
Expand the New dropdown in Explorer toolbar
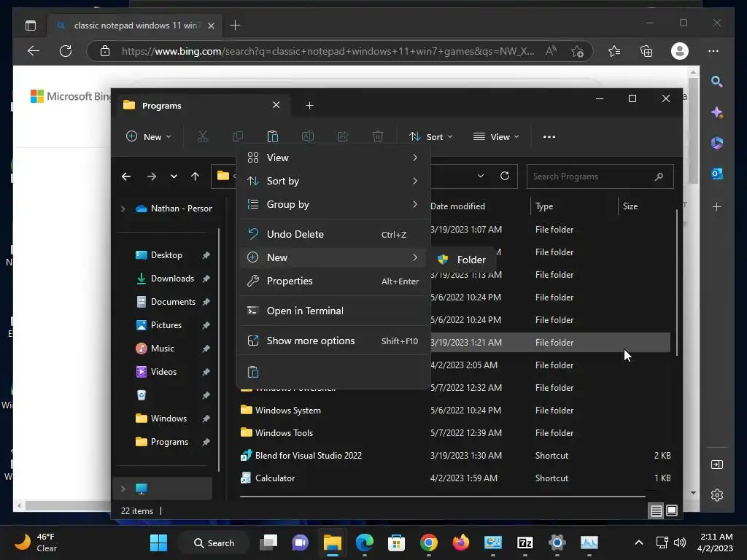[x=148, y=136]
